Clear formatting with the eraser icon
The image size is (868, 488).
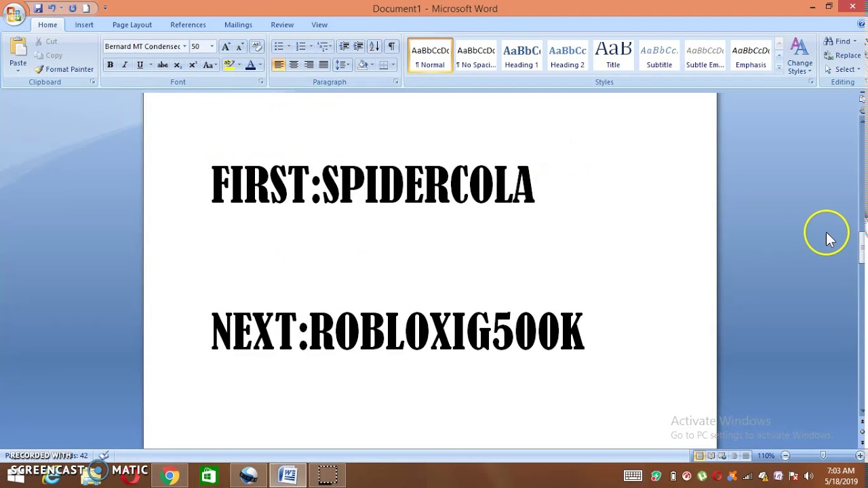(x=256, y=46)
